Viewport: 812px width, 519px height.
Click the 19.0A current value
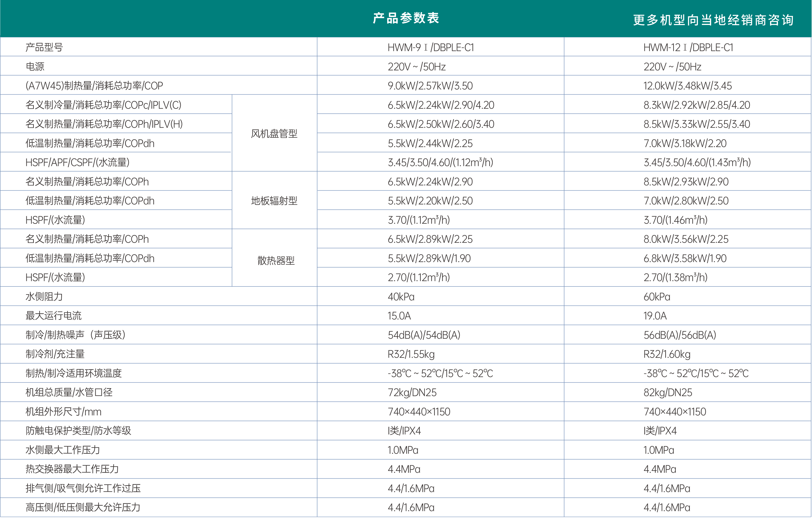[655, 316]
